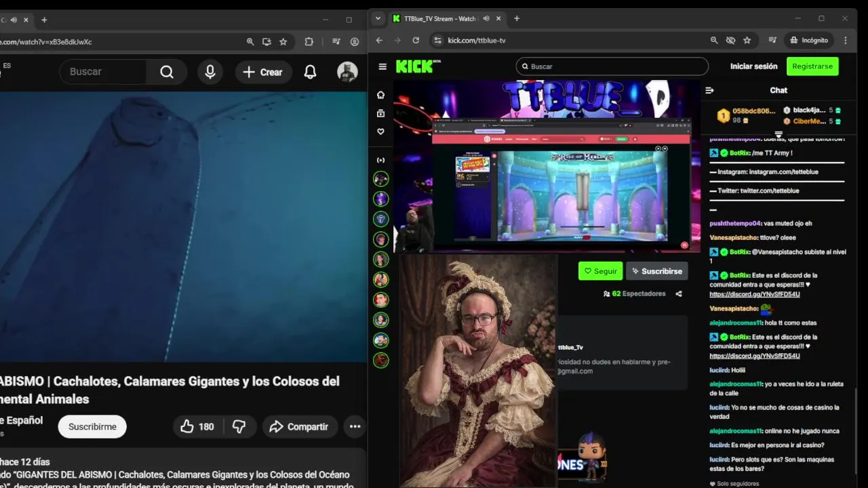Open the YouTube Crear menu
Image resolution: width=868 pixels, height=488 pixels.
(263, 72)
